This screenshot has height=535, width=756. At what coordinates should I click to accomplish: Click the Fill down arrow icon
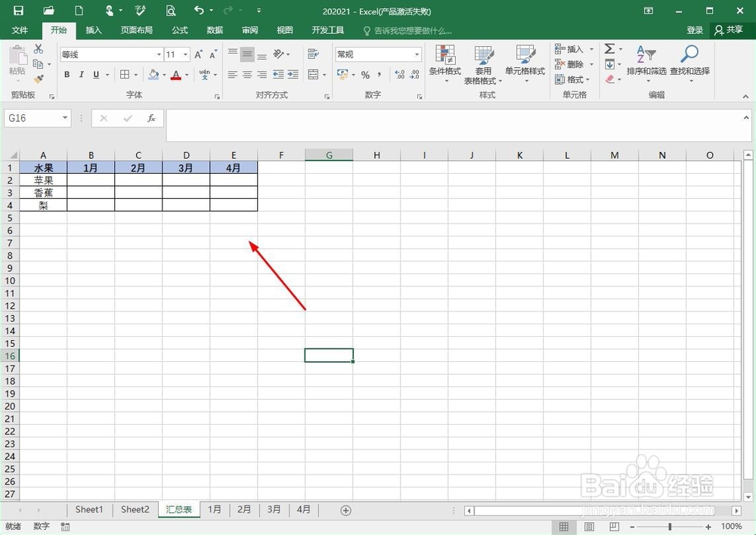[609, 63]
